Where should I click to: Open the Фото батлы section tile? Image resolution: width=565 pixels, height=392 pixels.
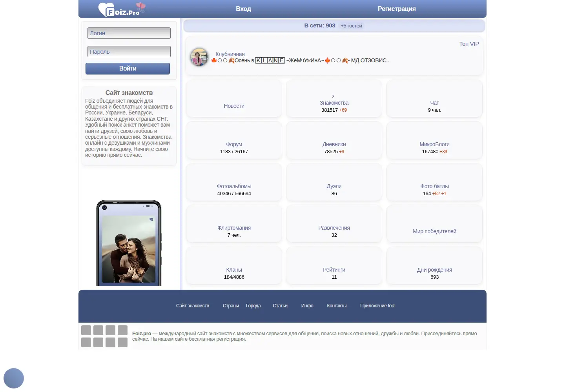coord(434,182)
